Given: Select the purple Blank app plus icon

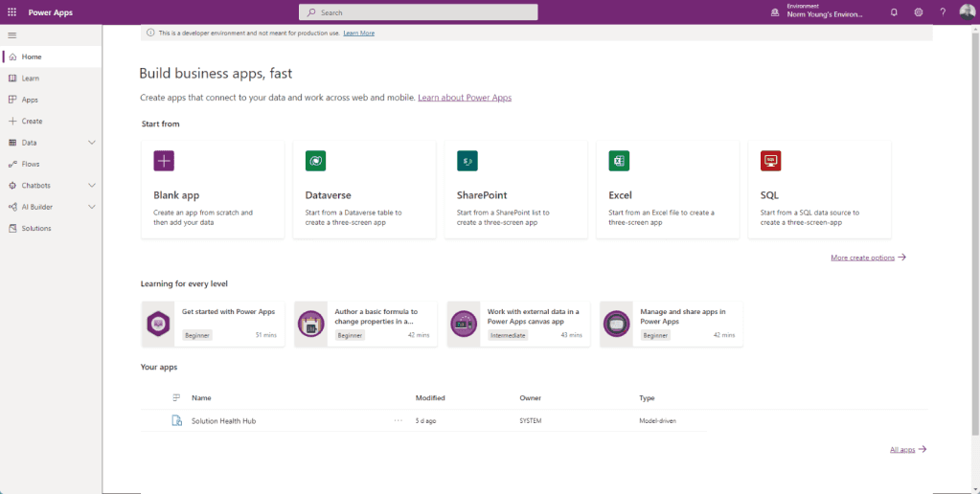Looking at the screenshot, I should [164, 161].
